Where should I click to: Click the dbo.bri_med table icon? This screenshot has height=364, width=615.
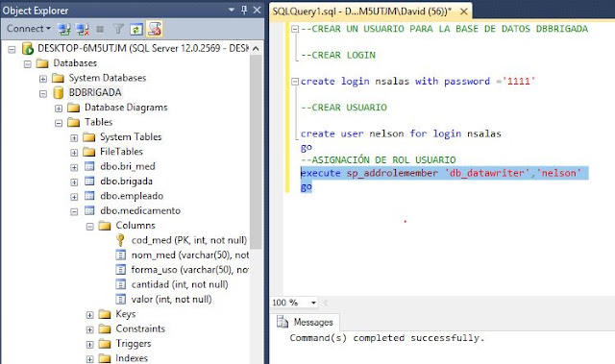tap(89, 166)
